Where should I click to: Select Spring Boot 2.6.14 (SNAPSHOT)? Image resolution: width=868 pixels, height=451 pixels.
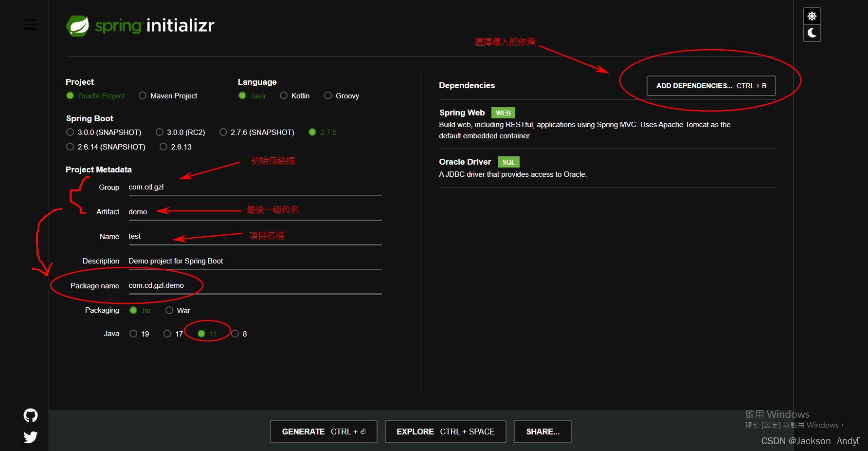[106, 147]
